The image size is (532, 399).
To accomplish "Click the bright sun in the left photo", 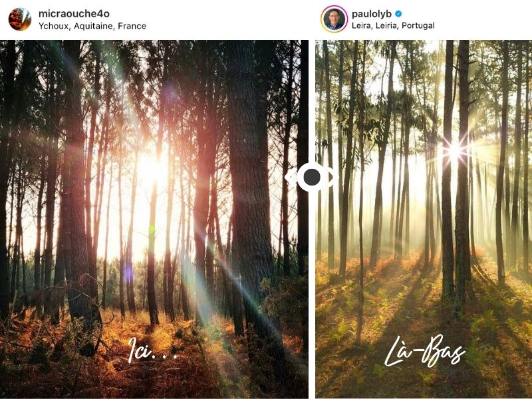I will (x=148, y=166).
